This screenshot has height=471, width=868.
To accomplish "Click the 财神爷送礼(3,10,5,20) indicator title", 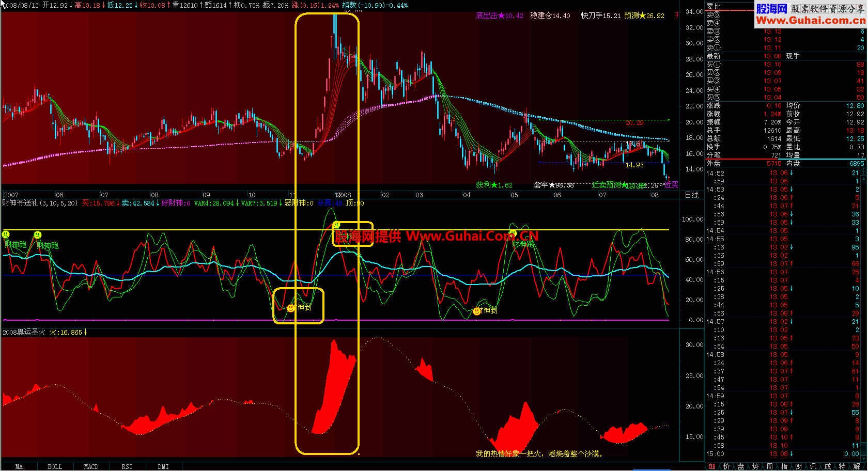I will (x=40, y=203).
